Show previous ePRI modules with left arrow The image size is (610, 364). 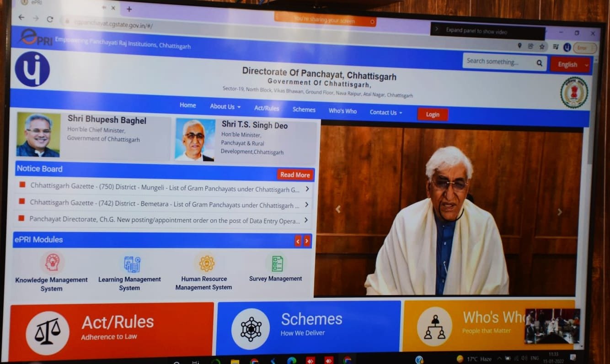[x=298, y=241]
